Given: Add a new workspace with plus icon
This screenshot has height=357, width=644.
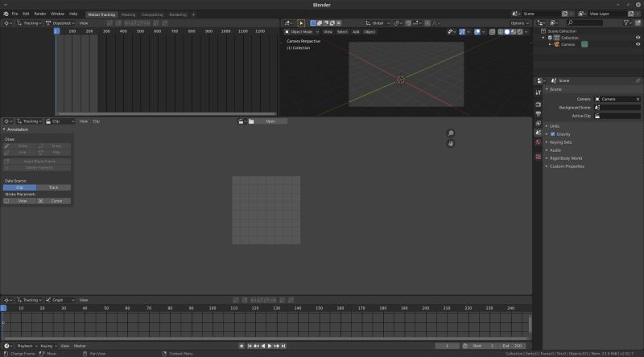Looking at the screenshot, I should tap(193, 14).
